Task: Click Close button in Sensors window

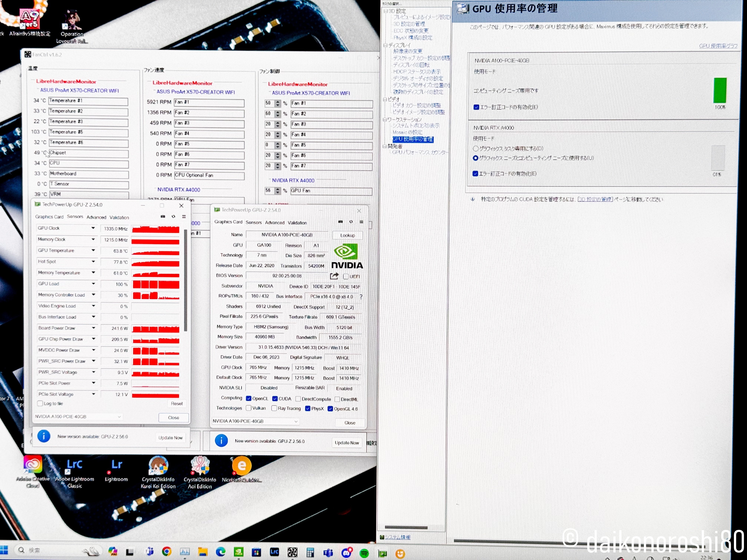Action: point(174,418)
